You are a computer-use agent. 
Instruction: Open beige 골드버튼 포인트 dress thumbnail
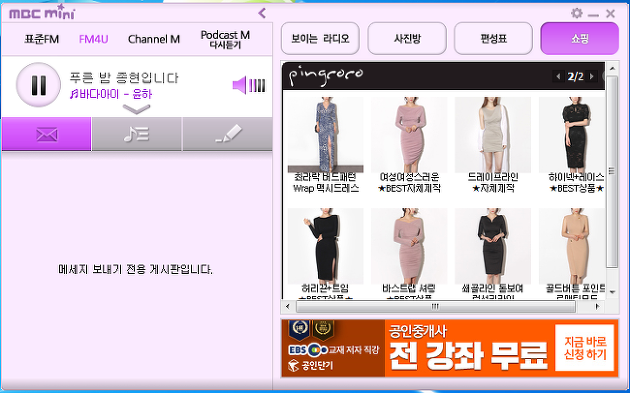[572, 246]
